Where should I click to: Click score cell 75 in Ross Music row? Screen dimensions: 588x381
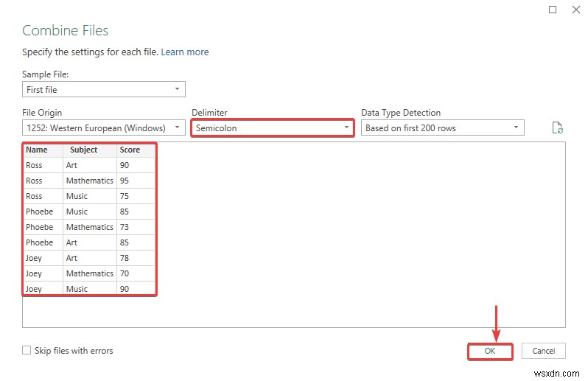coord(136,196)
